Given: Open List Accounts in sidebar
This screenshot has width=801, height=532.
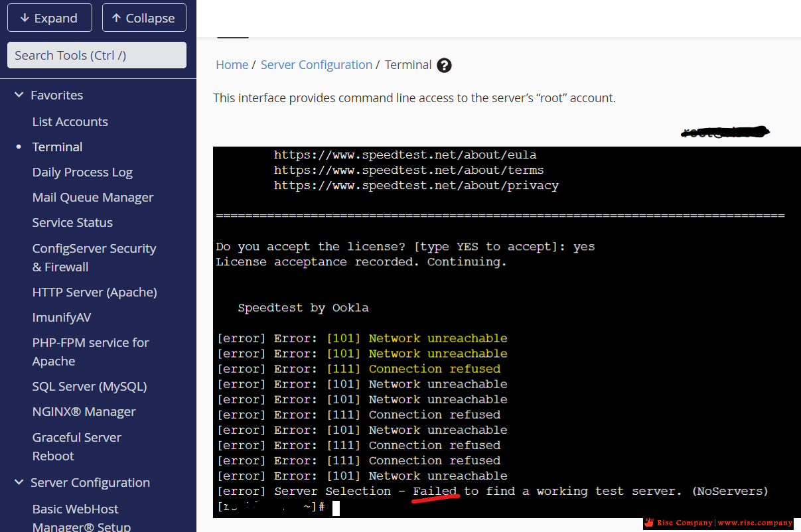Looking at the screenshot, I should coord(70,121).
